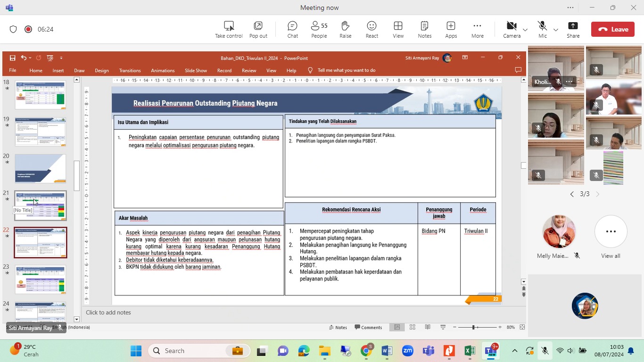Click Pop out shared content
This screenshot has width=644, height=362.
[258, 29]
